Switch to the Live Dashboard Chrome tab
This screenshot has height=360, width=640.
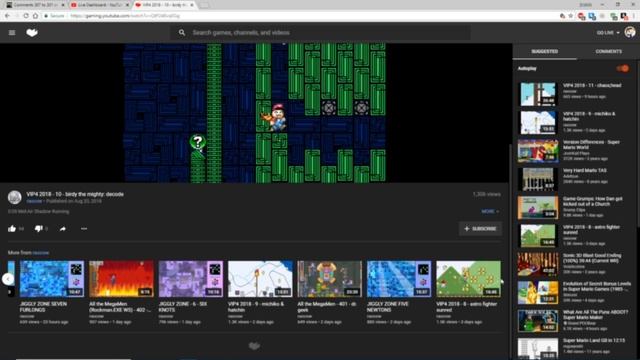[x=99, y=5]
